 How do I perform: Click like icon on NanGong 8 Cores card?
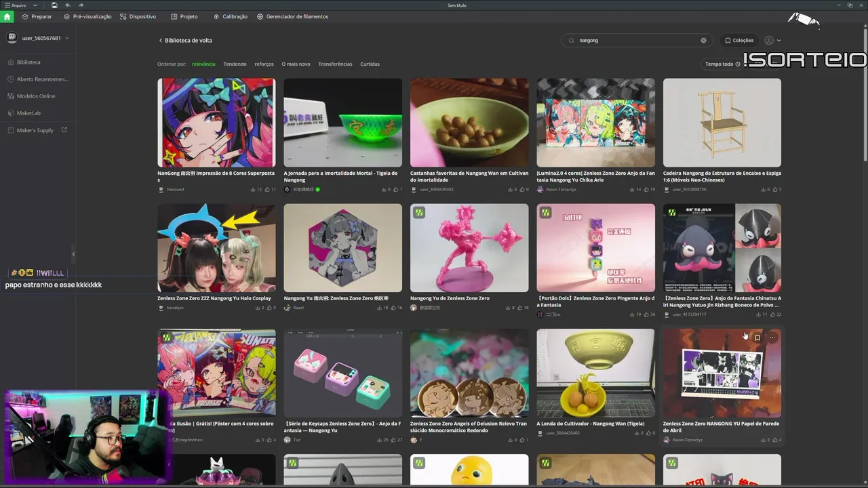pyautogui.click(x=267, y=189)
